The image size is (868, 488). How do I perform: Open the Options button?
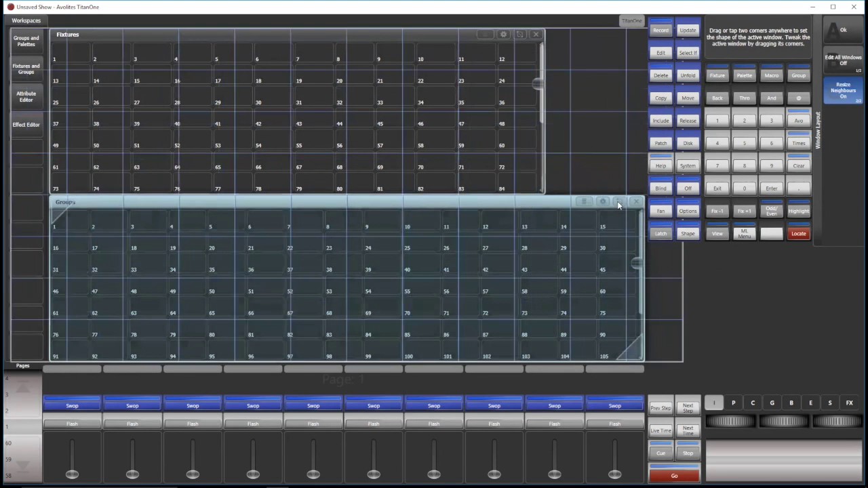(688, 210)
